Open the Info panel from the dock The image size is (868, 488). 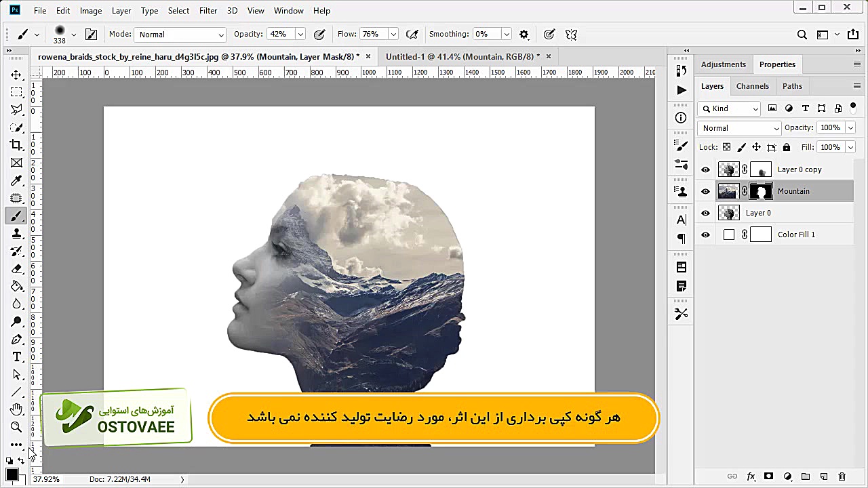[x=681, y=118]
